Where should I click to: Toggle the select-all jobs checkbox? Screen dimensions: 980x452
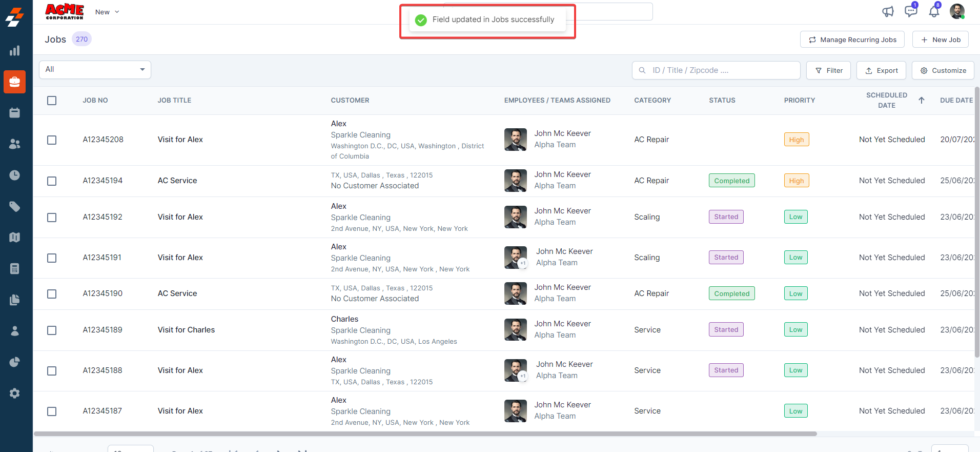(52, 101)
